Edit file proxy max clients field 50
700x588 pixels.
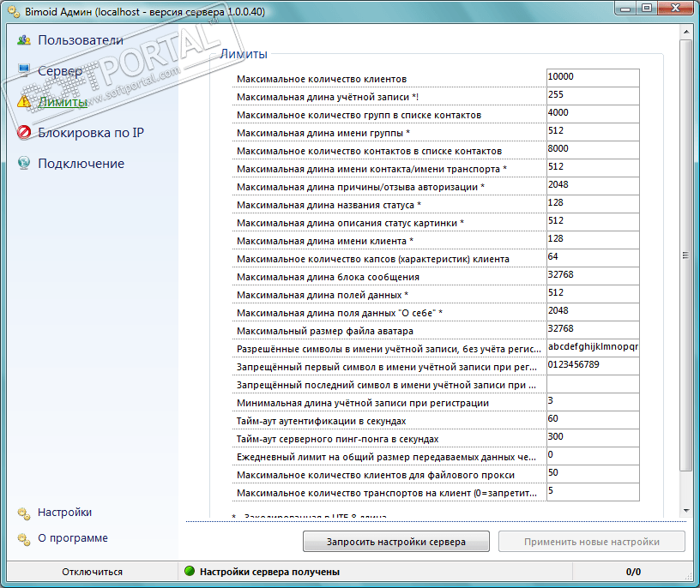click(x=593, y=474)
